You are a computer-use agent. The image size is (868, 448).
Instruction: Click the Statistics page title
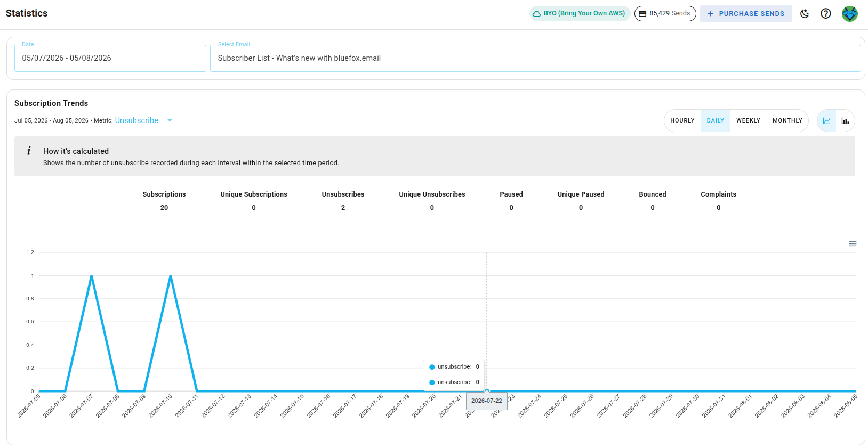tap(27, 13)
